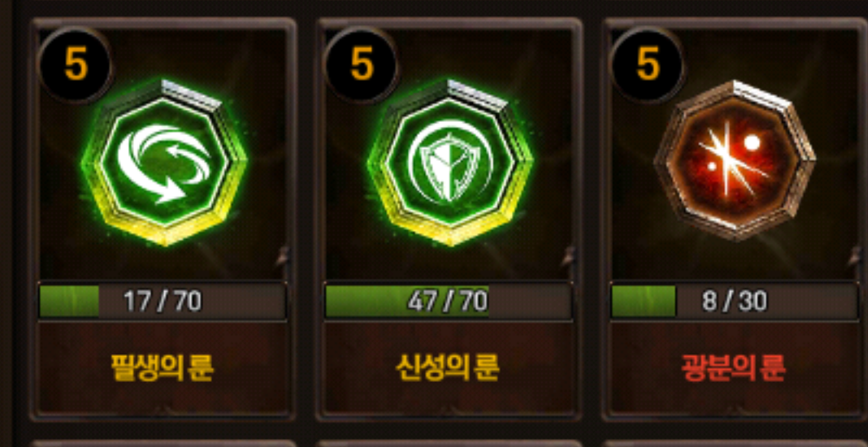This screenshot has height=447, width=868.
Task: Select the partially visible card below 필생의 룬
Action: [163, 443]
